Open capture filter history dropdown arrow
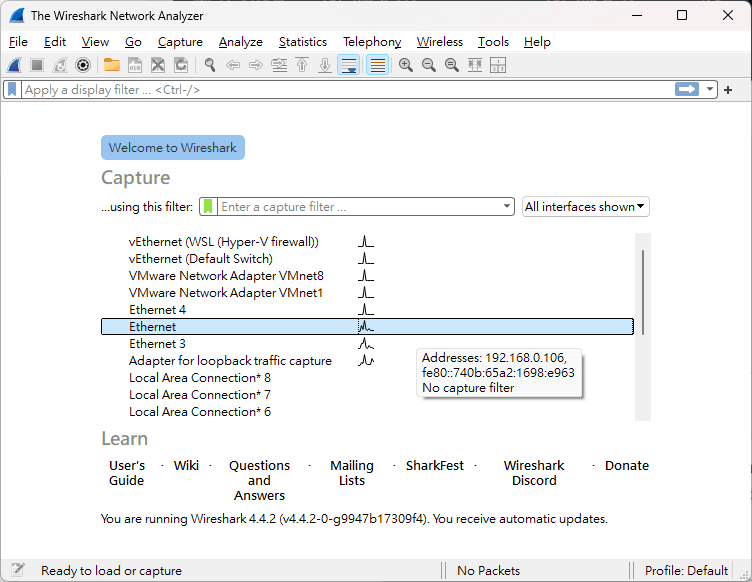The image size is (752, 582). point(507,207)
